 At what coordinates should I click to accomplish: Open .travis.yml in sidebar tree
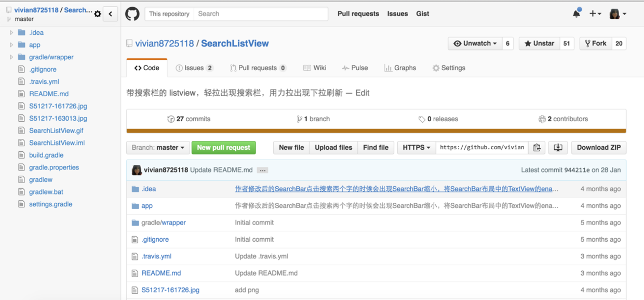coord(44,82)
